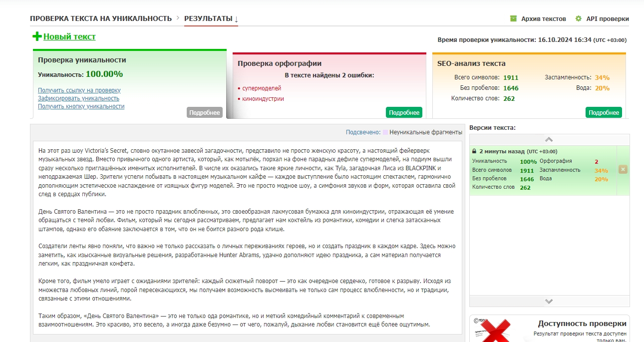Viewport: 644px width, 342px height.
Task: Click the SEO-анализ текста panel title
Action: (x=471, y=63)
